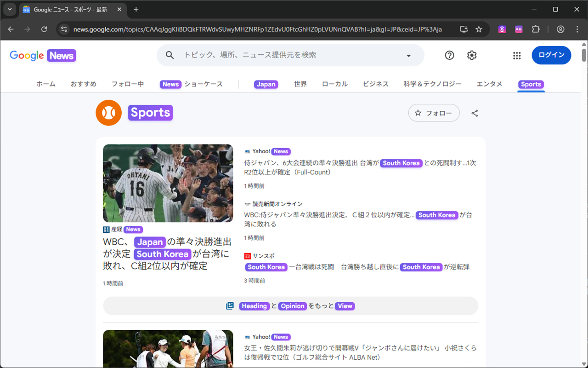Expand the search suggestions dropdown arrow
Viewport: 588px width, 368px height.
[x=408, y=55]
